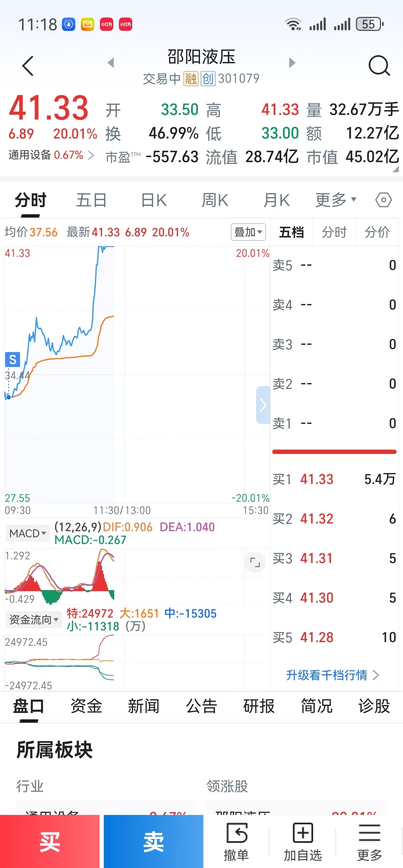Open the 叠加 overlay dropdown

[x=248, y=232]
